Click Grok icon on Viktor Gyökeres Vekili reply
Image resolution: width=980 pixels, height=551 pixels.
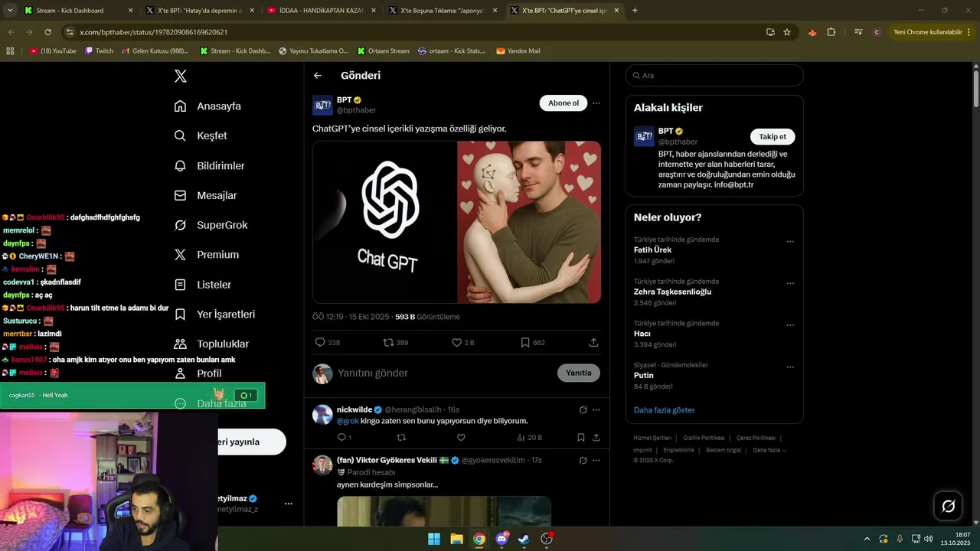pos(583,460)
